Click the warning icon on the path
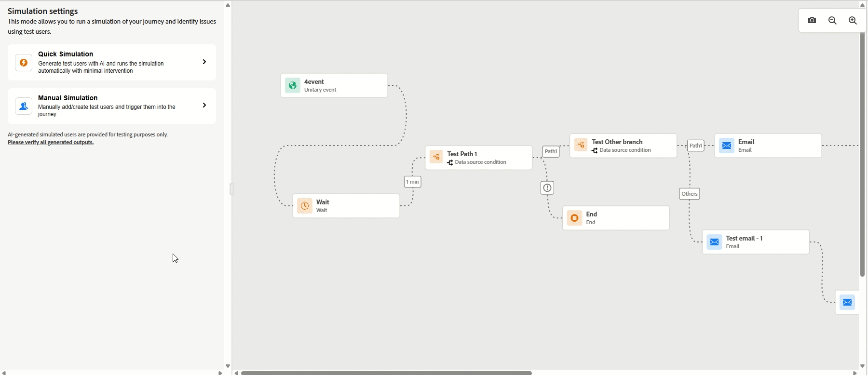This screenshot has width=868, height=375. coord(547,188)
